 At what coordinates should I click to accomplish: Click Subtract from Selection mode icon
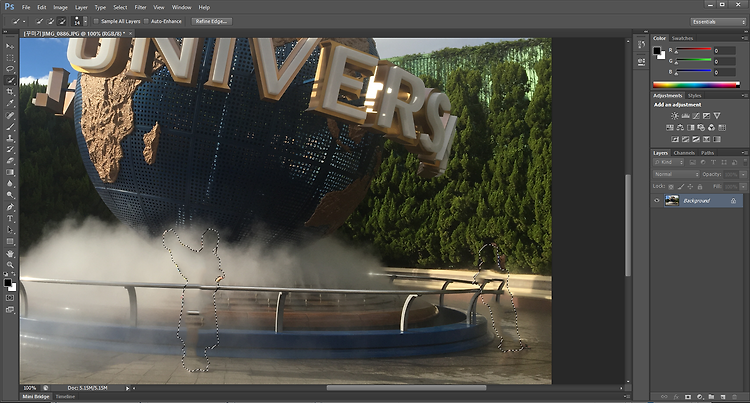62,21
